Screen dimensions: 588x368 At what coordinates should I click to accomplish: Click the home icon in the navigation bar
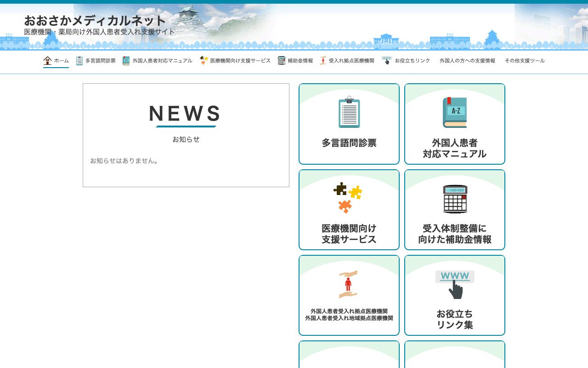pos(48,60)
